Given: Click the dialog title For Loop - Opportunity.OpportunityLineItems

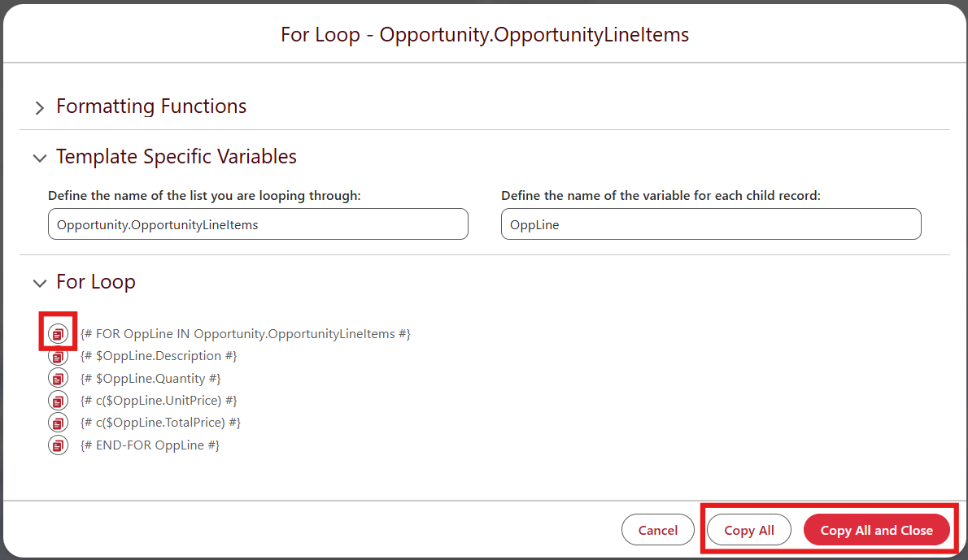Looking at the screenshot, I should [485, 34].
